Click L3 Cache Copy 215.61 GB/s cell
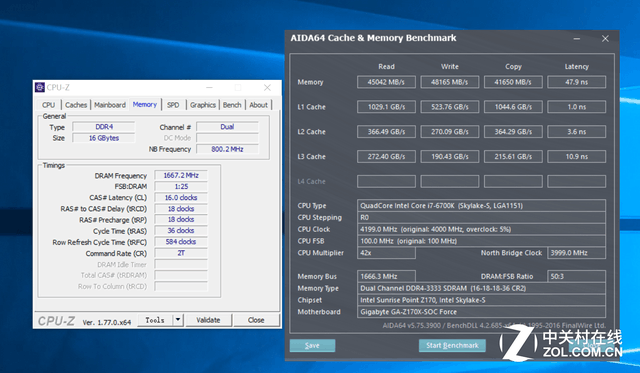640x373 pixels. (513, 156)
